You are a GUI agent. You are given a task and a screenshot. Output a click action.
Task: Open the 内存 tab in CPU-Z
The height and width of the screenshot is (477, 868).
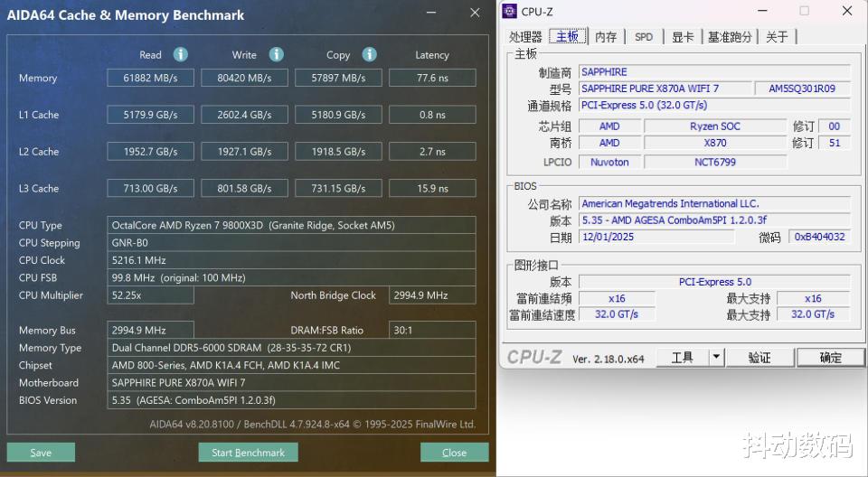606,36
